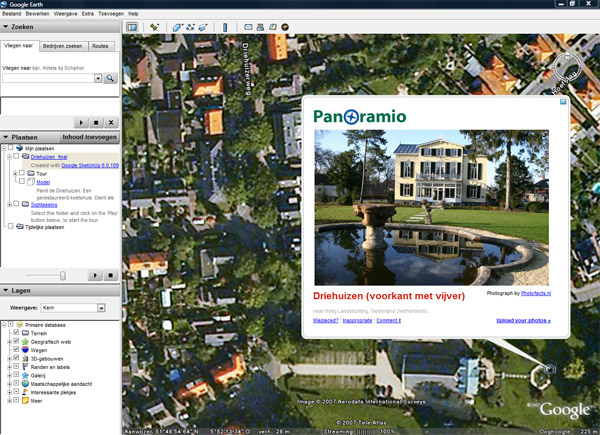Open Vliegen naar history dropdown arrow
This screenshot has height=435, width=600.
click(x=98, y=78)
